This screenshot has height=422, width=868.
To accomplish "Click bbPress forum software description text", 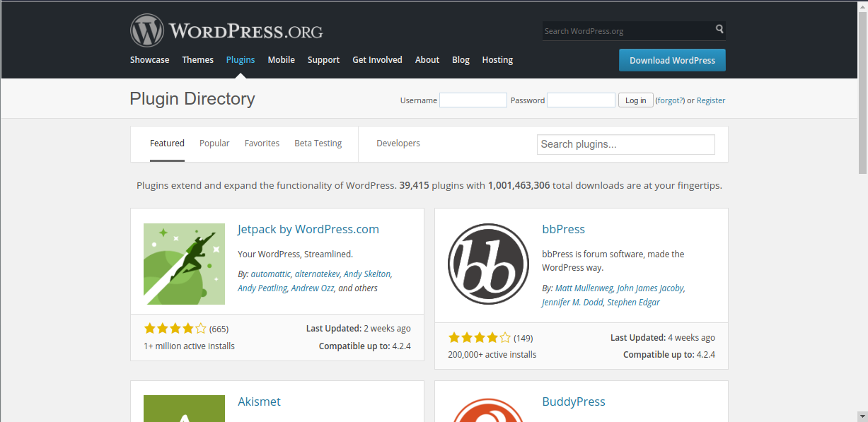I will (613, 261).
